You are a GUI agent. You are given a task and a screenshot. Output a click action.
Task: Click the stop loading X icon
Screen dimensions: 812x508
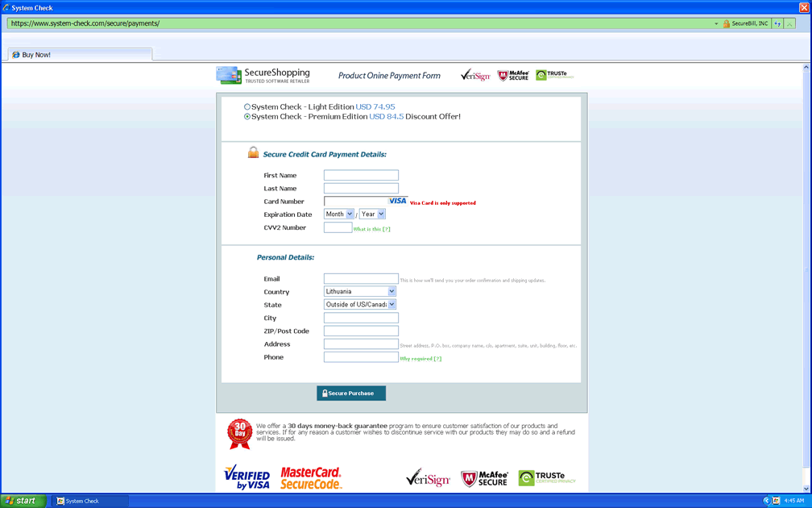coord(790,23)
